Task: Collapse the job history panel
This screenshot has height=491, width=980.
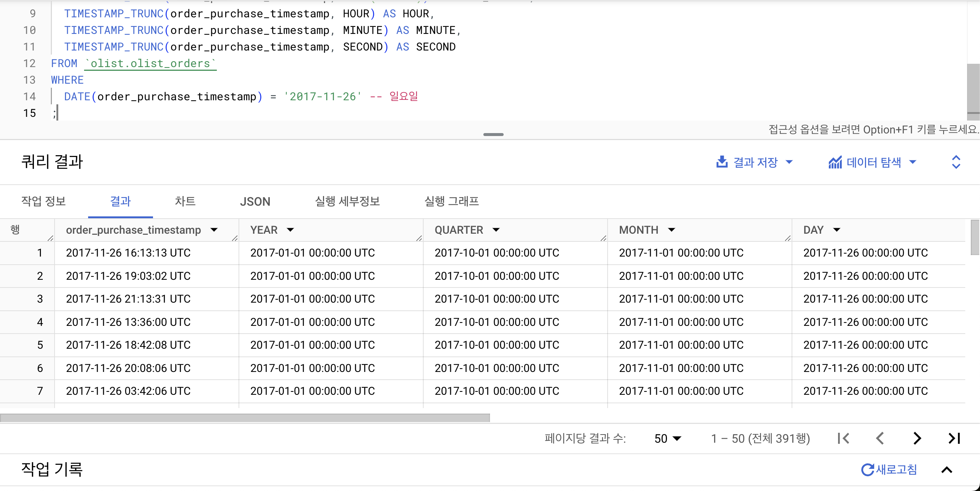Action: pyautogui.click(x=946, y=470)
